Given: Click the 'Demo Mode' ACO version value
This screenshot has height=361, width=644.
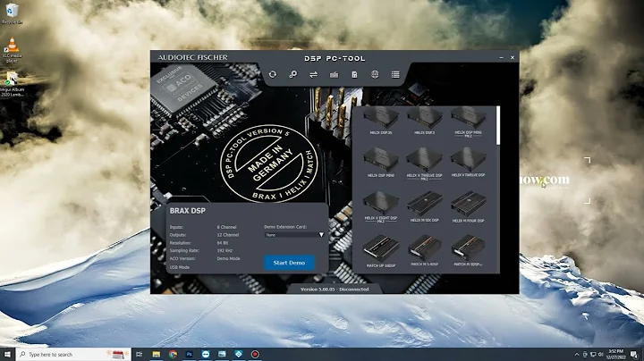Looking at the screenshot, I should [228, 258].
